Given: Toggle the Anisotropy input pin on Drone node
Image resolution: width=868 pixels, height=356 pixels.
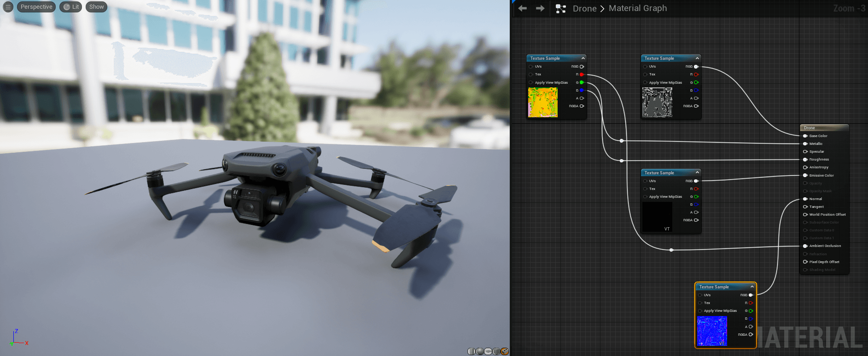Looking at the screenshot, I should tap(805, 167).
